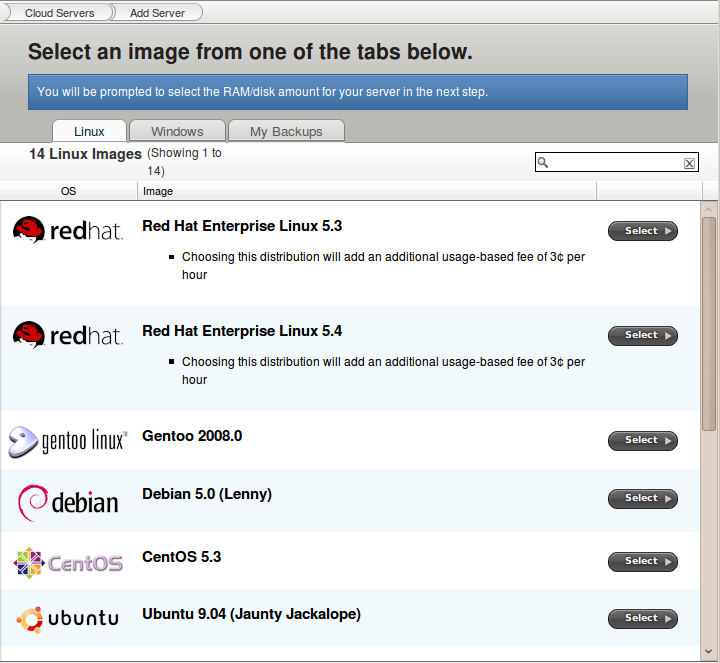Click the 'Ubuntu 9.04 (Jaunty Jackalope)' title text
Screen dimensions: 720x663
pos(252,614)
